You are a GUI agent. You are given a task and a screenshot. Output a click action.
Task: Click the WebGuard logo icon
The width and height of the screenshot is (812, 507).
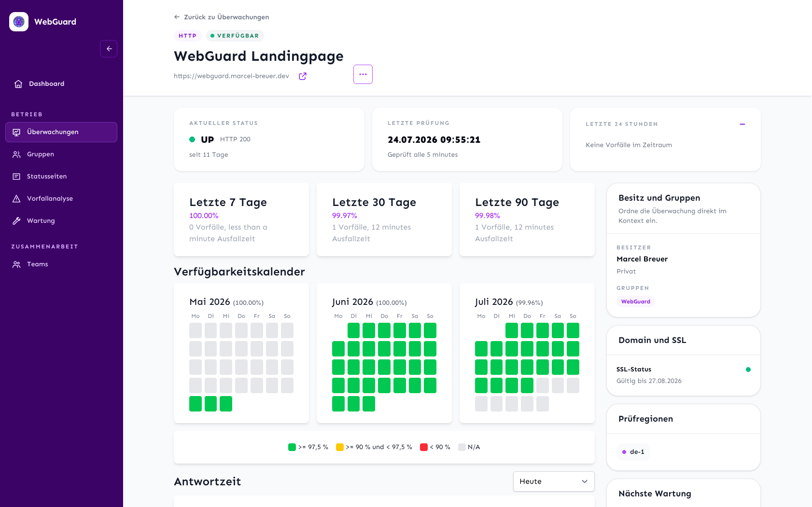coord(19,22)
